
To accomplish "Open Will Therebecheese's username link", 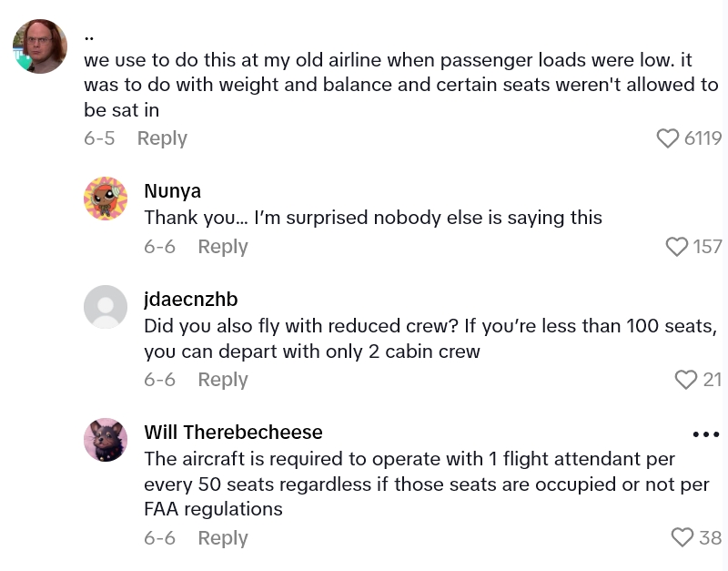I will [x=233, y=433].
